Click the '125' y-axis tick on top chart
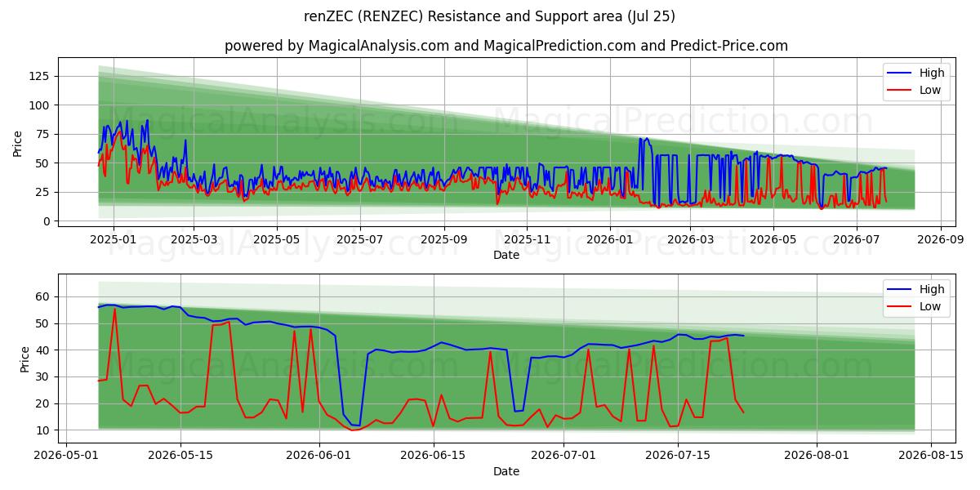 41,76
